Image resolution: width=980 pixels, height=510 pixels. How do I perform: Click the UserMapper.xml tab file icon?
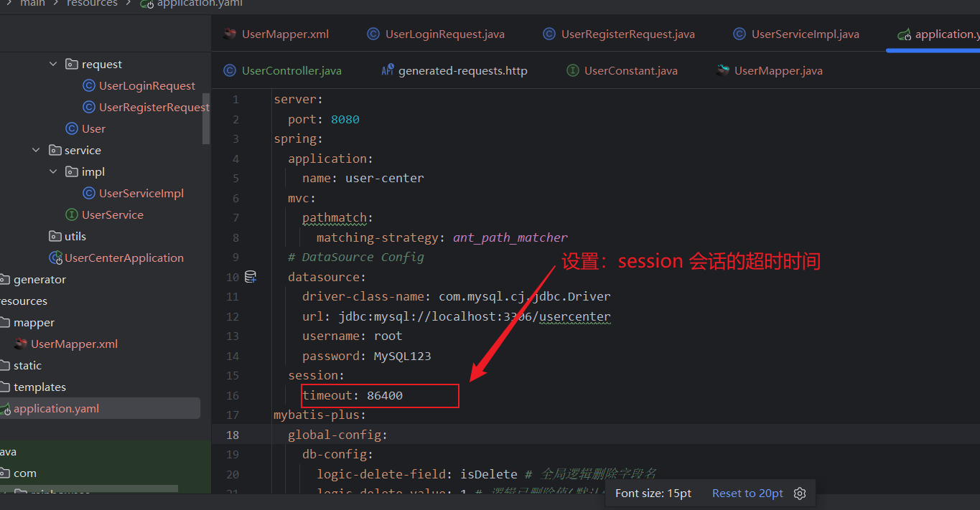(x=230, y=34)
